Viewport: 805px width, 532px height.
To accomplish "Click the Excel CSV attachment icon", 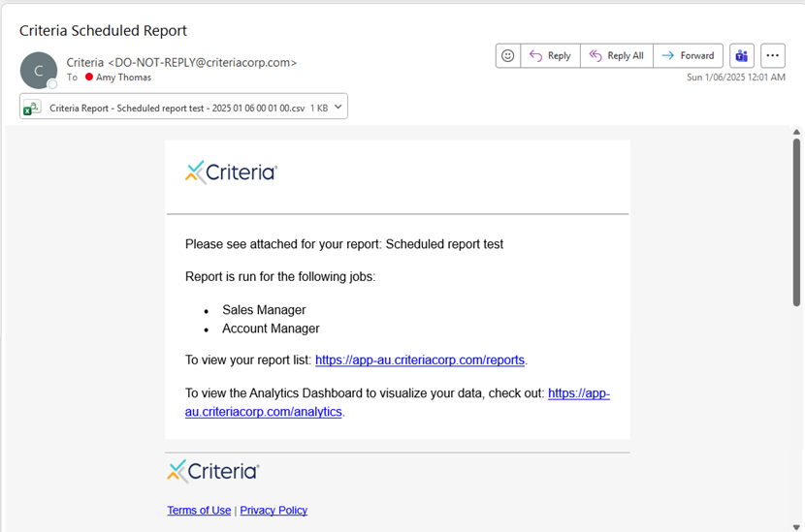I will tap(34, 108).
